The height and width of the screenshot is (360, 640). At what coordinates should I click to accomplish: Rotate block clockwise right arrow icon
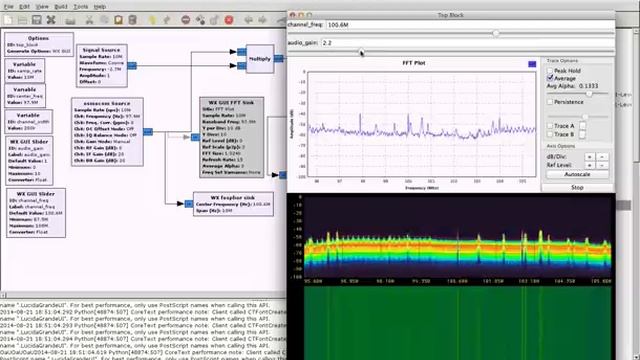tap(262, 20)
